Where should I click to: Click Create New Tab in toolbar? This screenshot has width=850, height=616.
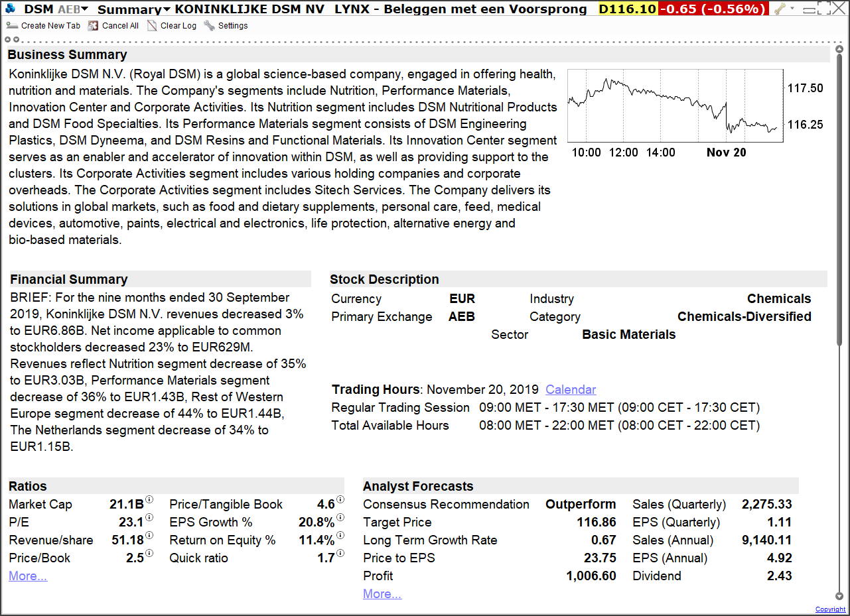(x=43, y=25)
